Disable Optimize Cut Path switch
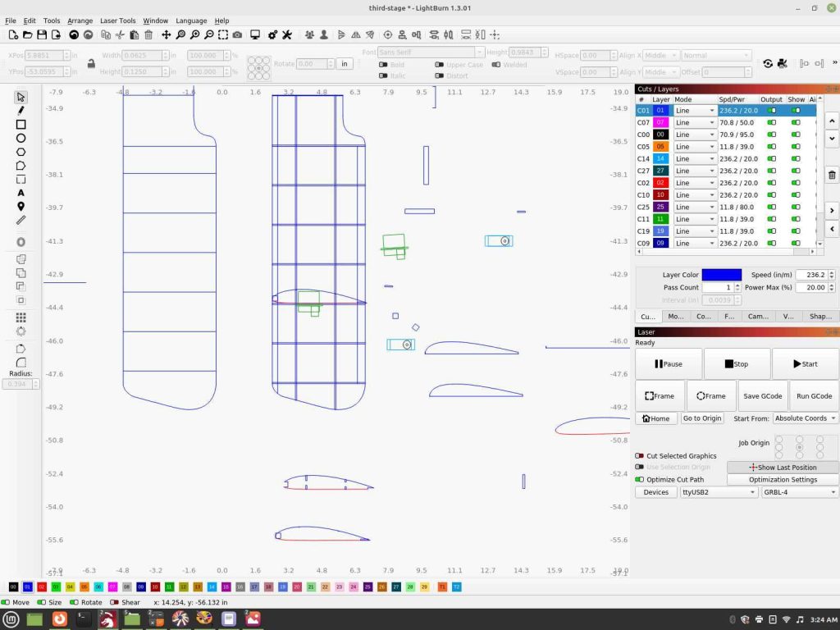This screenshot has height=630, width=840. [x=640, y=479]
